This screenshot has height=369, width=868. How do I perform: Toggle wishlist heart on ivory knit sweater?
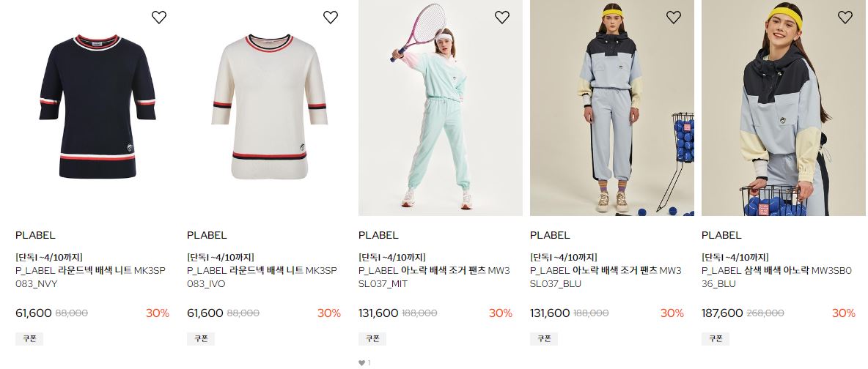click(x=331, y=17)
